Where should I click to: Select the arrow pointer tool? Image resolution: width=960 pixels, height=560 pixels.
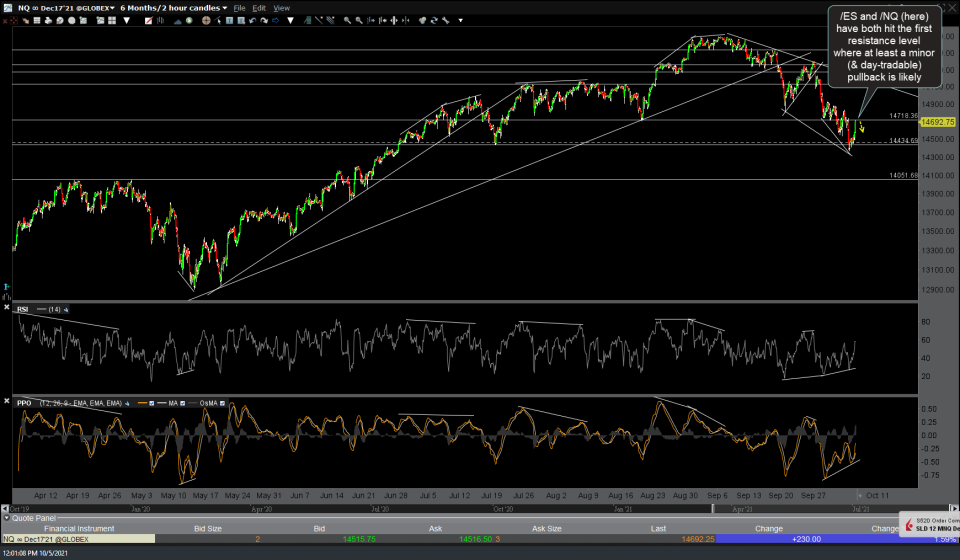click(x=218, y=20)
